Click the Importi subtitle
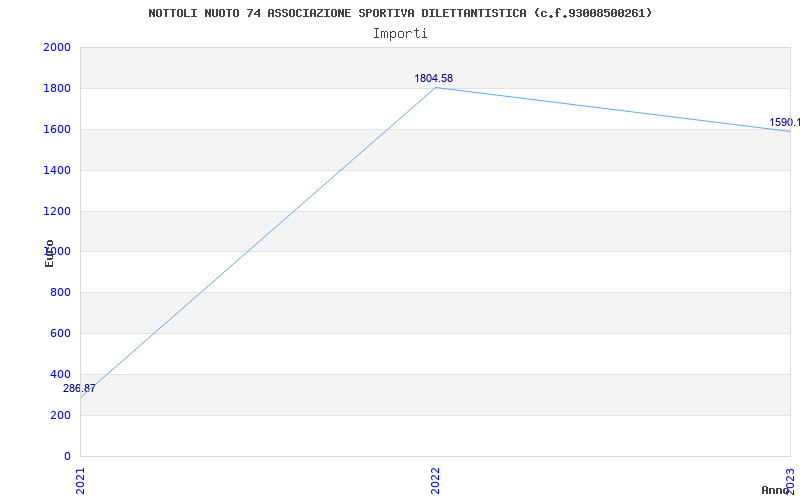 pyautogui.click(x=400, y=34)
